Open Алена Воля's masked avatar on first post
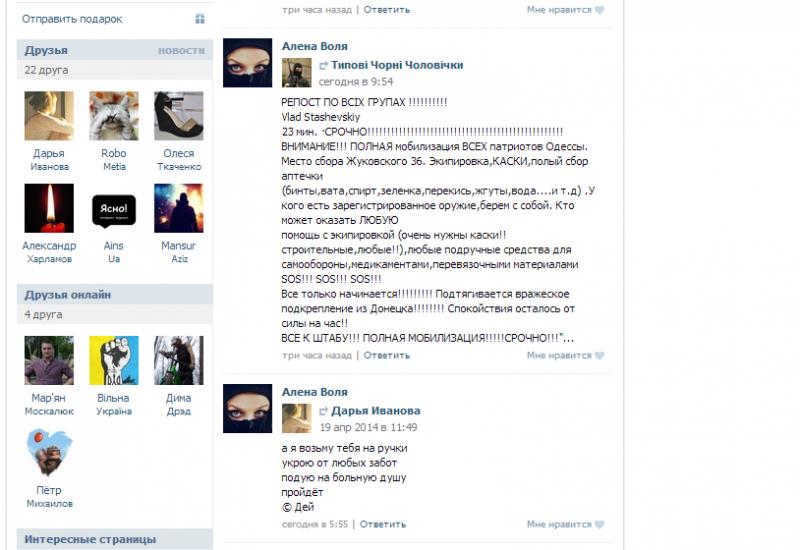Screen dimensions: 800x550 [247, 63]
